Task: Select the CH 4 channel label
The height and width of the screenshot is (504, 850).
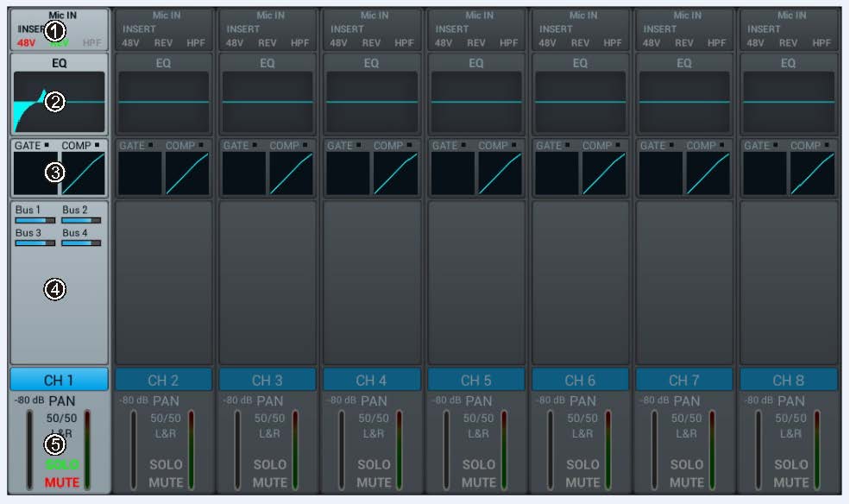Action: pyautogui.click(x=371, y=380)
